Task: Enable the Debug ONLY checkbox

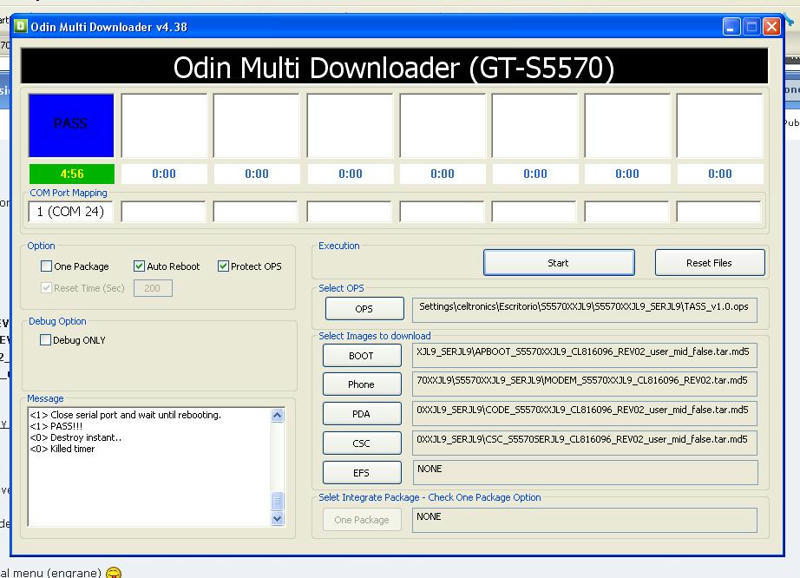Action: [x=46, y=340]
